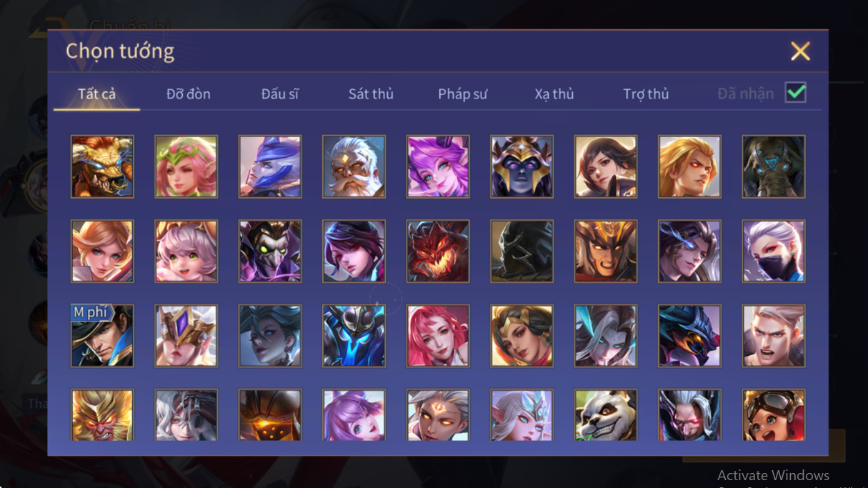Filter by the Xạ thủ tab
This screenshot has width=868, height=488.
tap(554, 94)
